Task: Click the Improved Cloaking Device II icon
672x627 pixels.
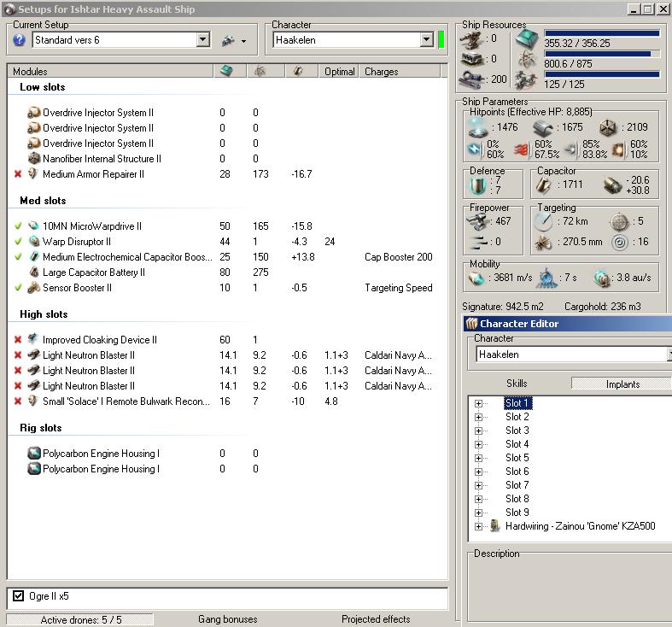Action: [x=34, y=340]
